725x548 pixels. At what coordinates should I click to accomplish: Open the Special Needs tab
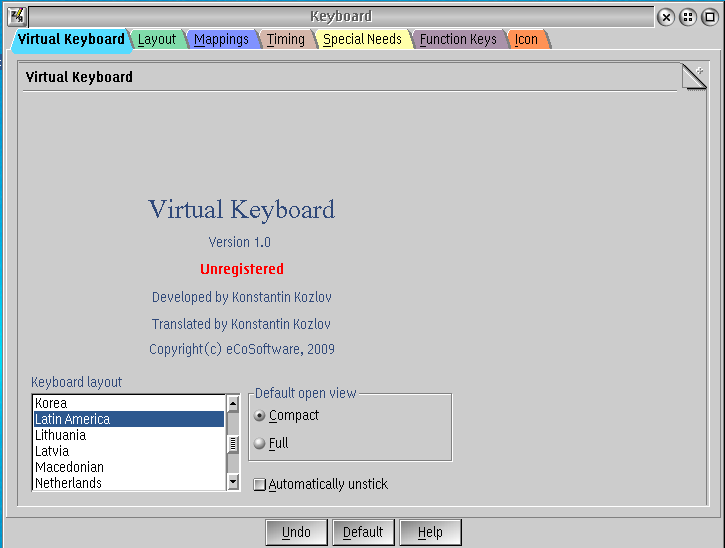pyautogui.click(x=362, y=39)
